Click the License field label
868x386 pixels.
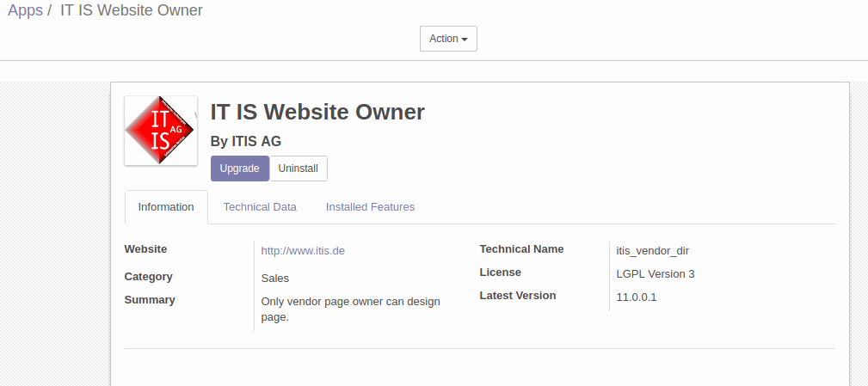(x=501, y=272)
